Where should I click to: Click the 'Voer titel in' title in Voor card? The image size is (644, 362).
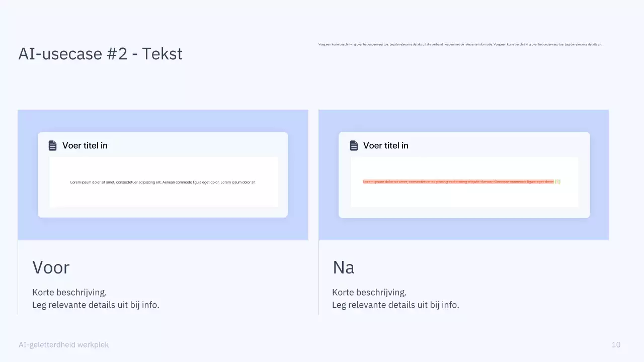[x=85, y=145]
